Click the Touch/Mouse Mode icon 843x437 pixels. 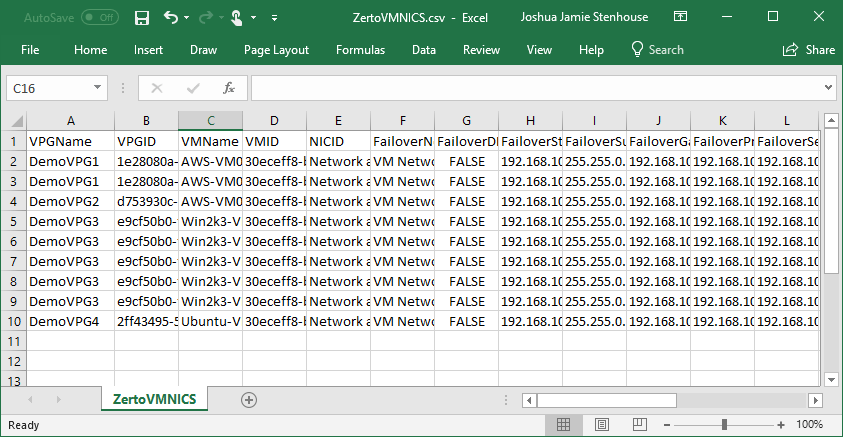click(237, 18)
